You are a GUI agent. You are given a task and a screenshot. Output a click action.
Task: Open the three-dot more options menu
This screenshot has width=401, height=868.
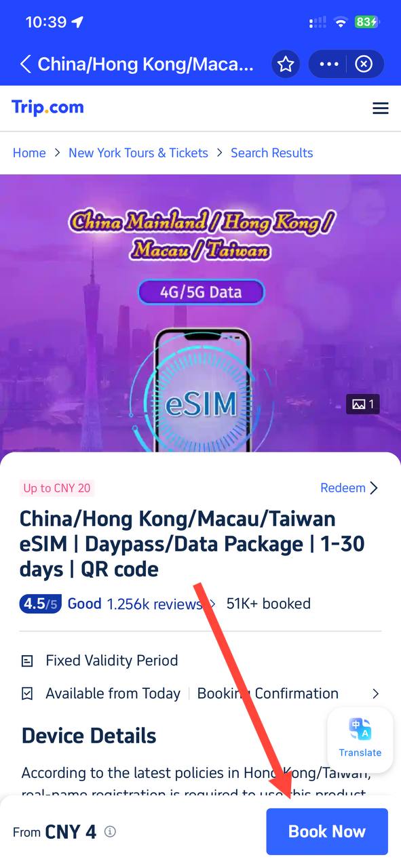(328, 64)
